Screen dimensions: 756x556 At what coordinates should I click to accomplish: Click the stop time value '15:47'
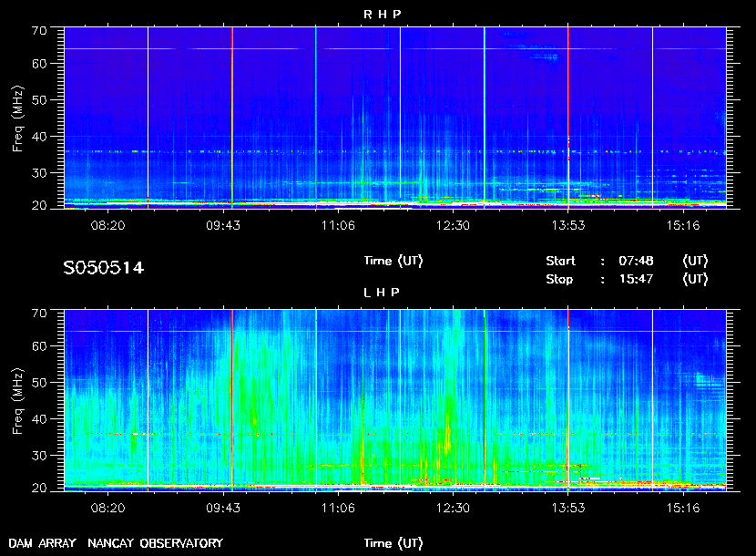point(636,279)
